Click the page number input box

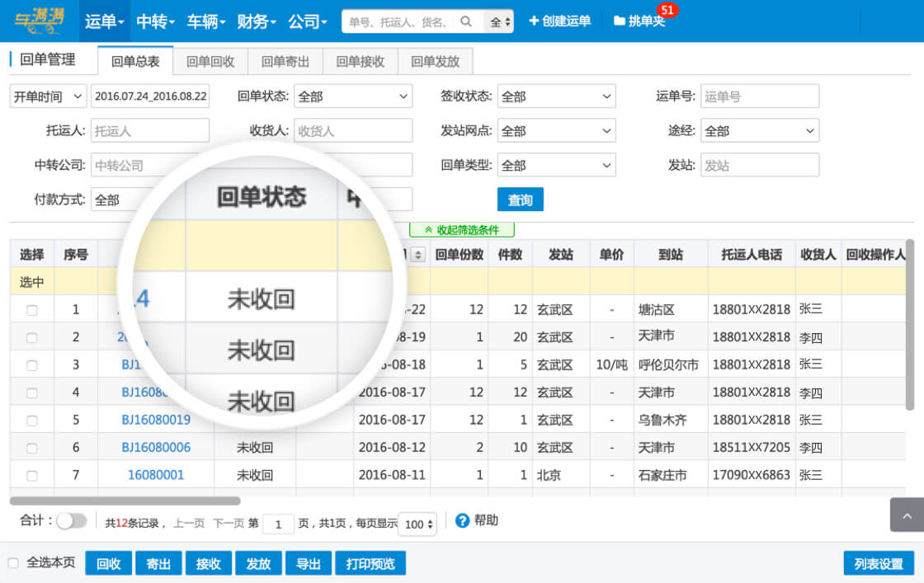(278, 524)
